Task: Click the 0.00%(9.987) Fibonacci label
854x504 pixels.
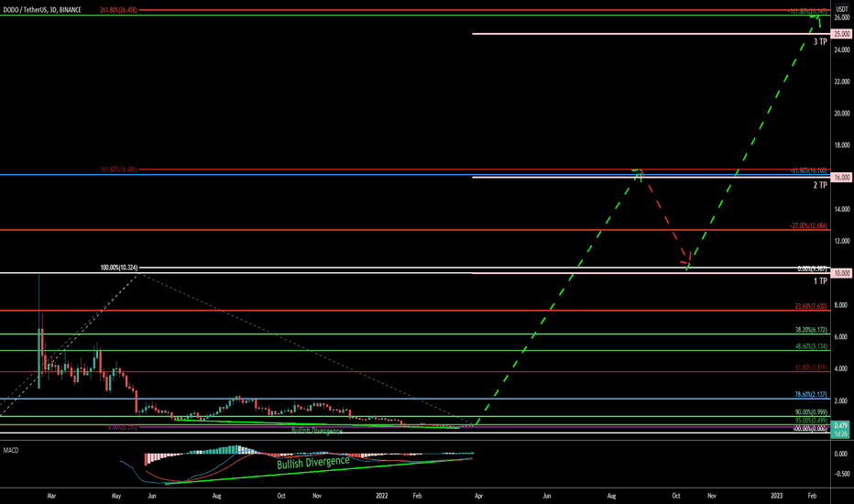Action: (813, 268)
